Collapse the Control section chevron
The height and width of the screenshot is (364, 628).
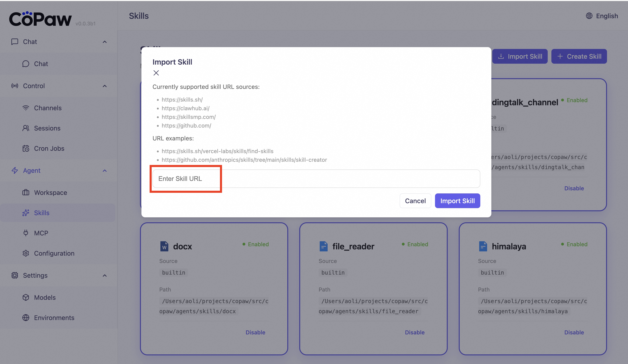coord(105,86)
